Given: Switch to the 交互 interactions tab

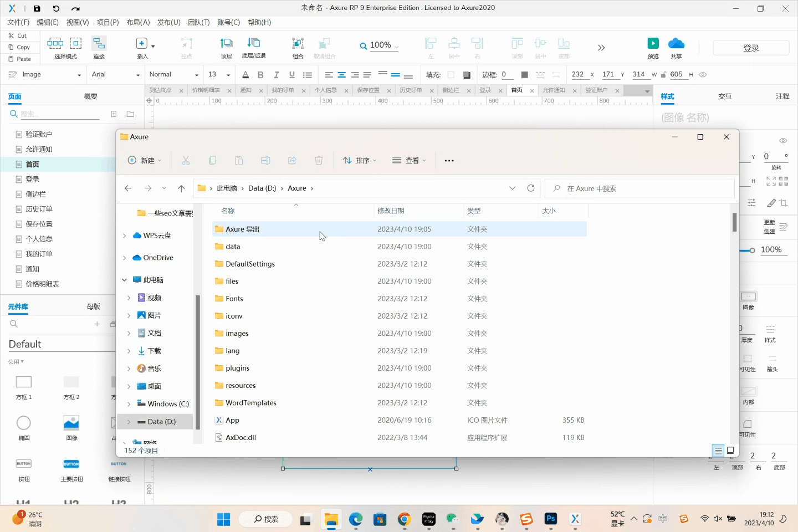Looking at the screenshot, I should point(725,96).
